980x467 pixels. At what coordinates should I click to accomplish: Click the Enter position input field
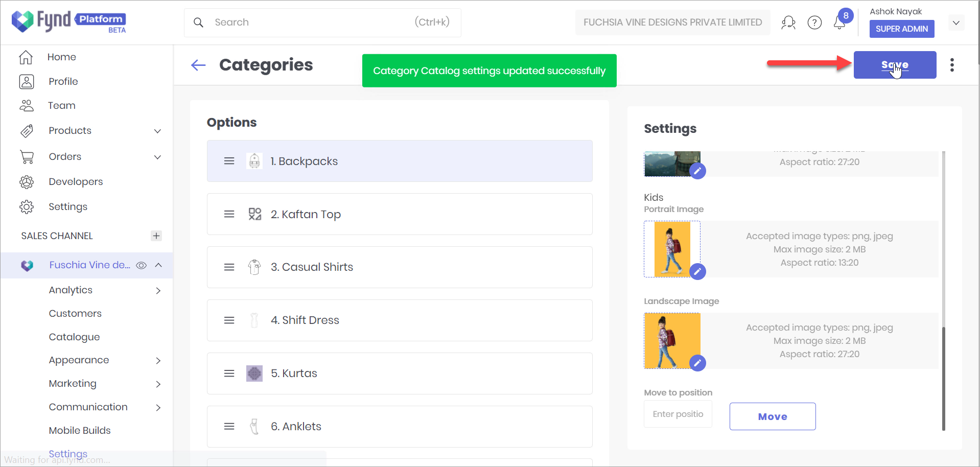point(678,413)
